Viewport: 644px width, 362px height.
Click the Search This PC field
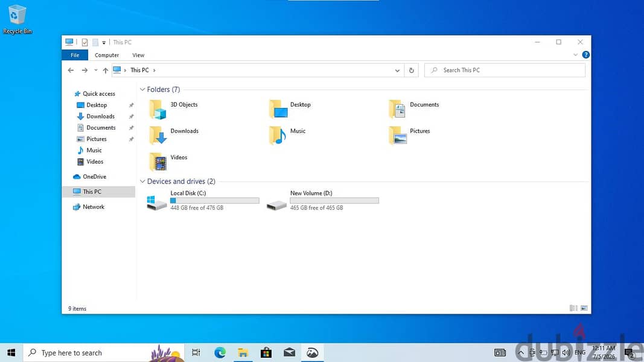(x=505, y=70)
